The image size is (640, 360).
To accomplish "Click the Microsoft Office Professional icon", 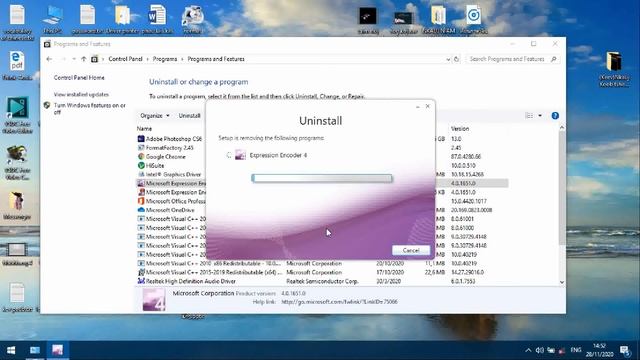I will [x=141, y=201].
